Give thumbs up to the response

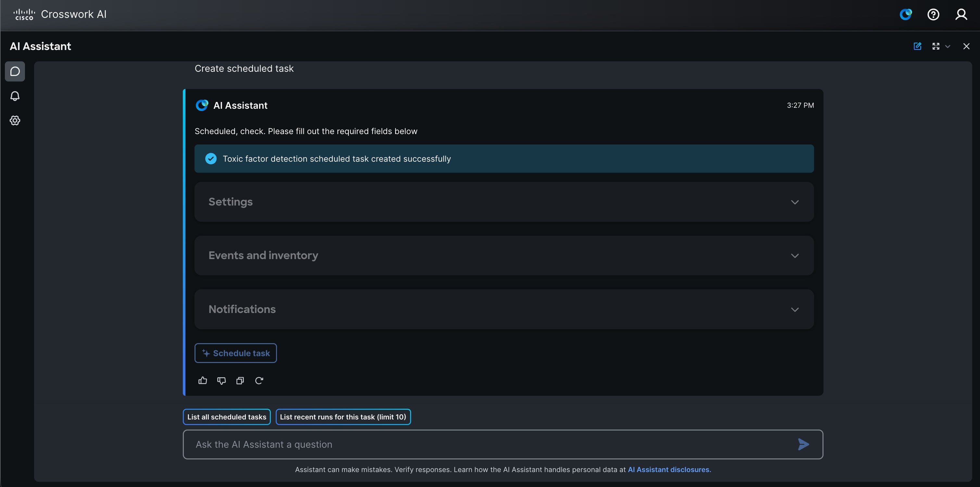click(203, 381)
